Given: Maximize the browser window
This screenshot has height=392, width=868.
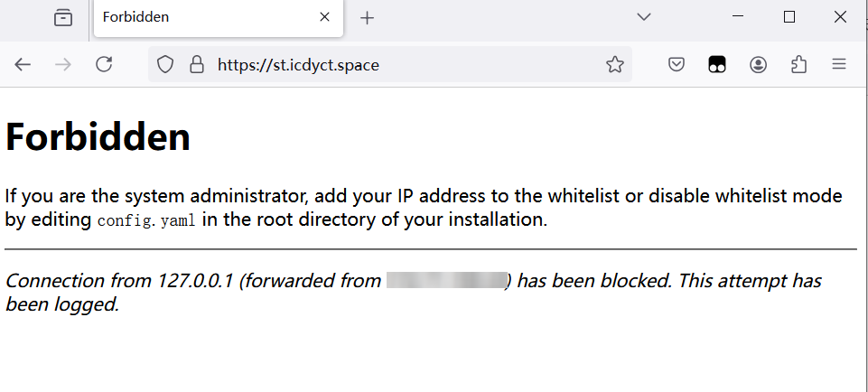Looking at the screenshot, I should click(789, 17).
